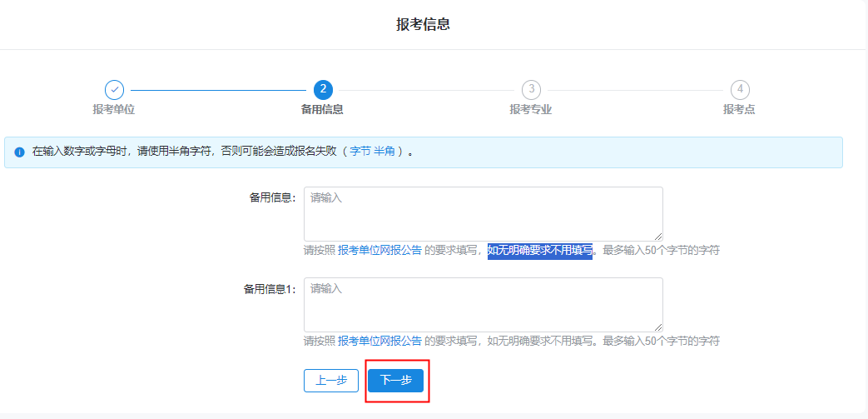Click the 备用信息1: field label
Screen dimensions: 868x419
[x=270, y=289]
